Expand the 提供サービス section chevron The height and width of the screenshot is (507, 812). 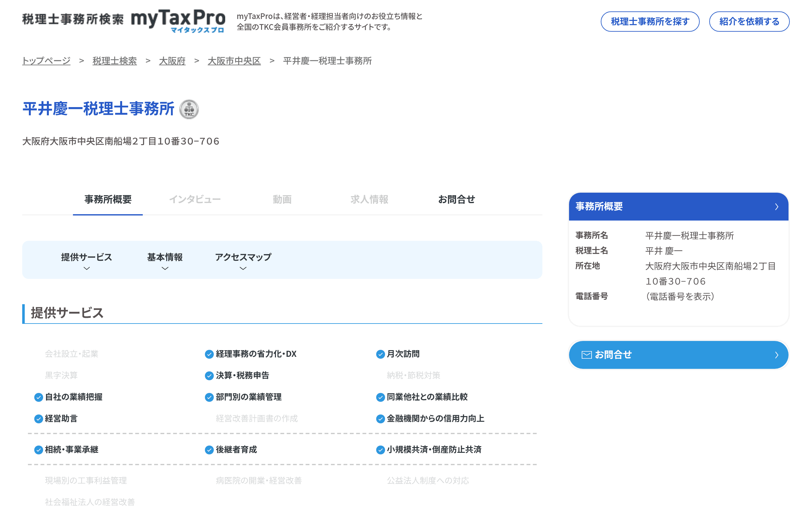pyautogui.click(x=87, y=268)
